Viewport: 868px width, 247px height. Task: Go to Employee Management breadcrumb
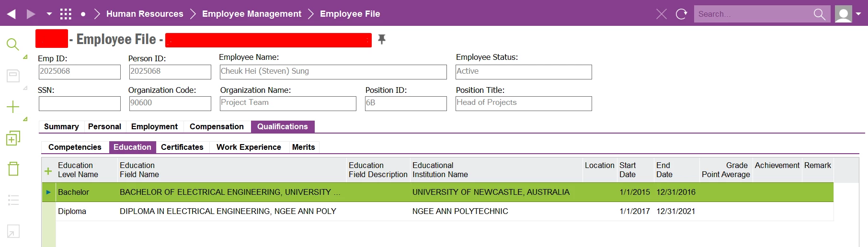coord(251,14)
